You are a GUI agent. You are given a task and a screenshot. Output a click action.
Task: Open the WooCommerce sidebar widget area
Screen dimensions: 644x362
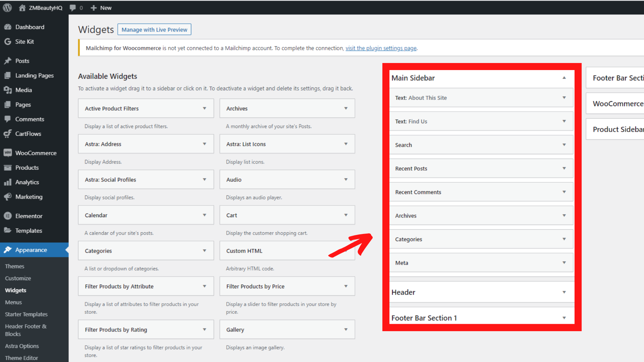(x=615, y=104)
